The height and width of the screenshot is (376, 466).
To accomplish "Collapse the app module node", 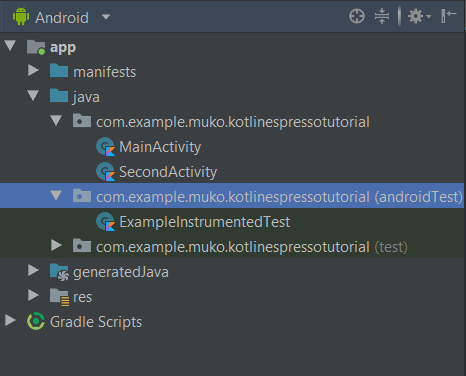I will pyautogui.click(x=10, y=46).
